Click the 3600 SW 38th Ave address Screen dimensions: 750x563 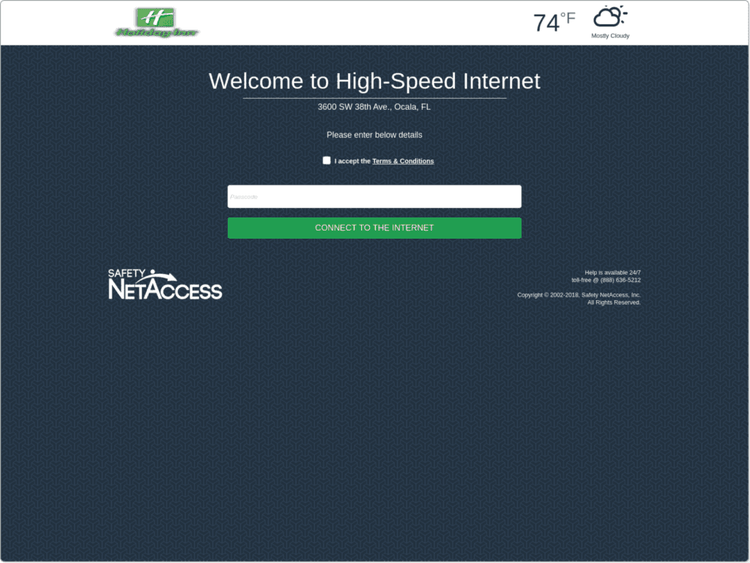click(x=375, y=107)
